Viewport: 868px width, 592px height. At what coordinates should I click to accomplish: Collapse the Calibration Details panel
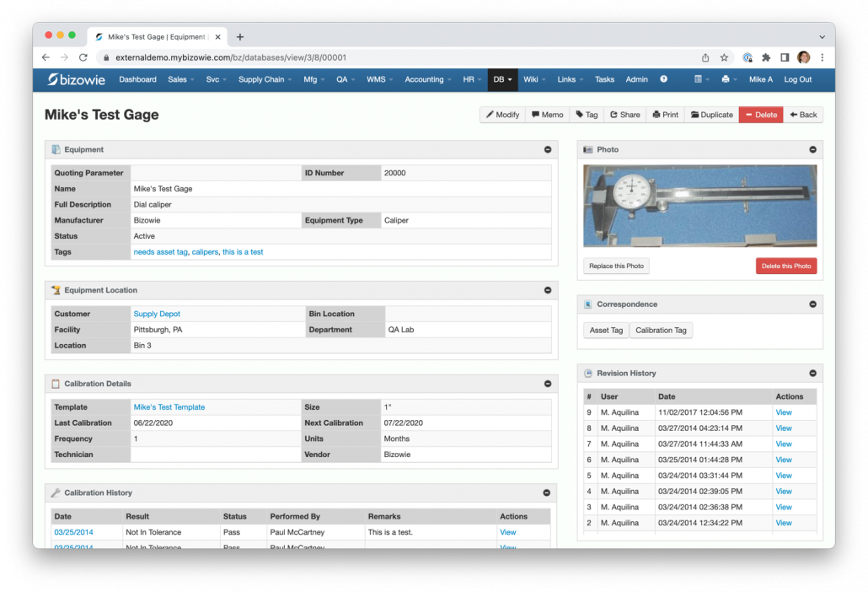[547, 384]
